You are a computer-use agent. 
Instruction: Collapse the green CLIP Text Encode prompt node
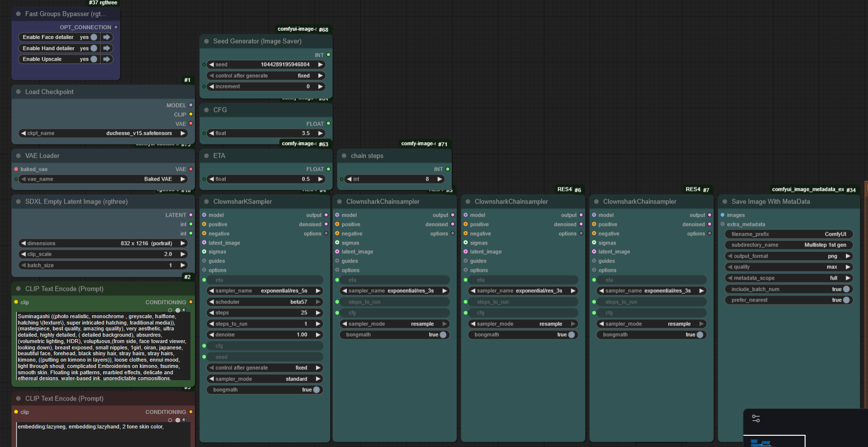pos(19,289)
